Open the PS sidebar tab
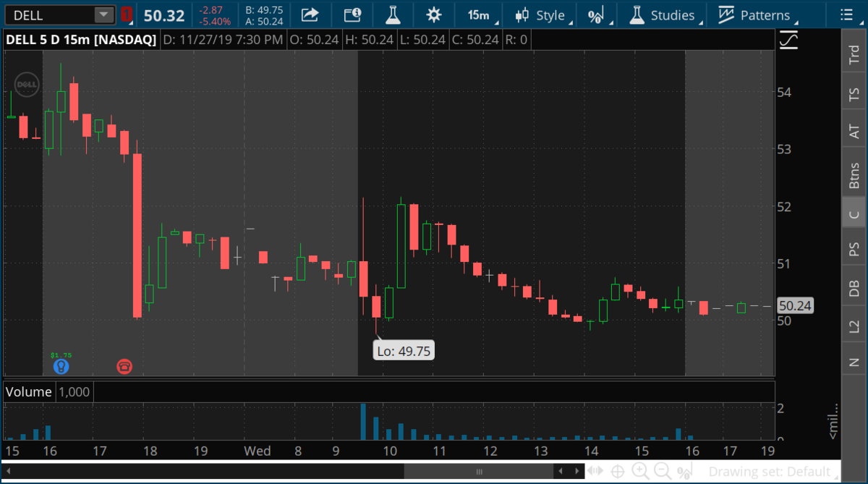Screen dimensions: 868x484 854,248
